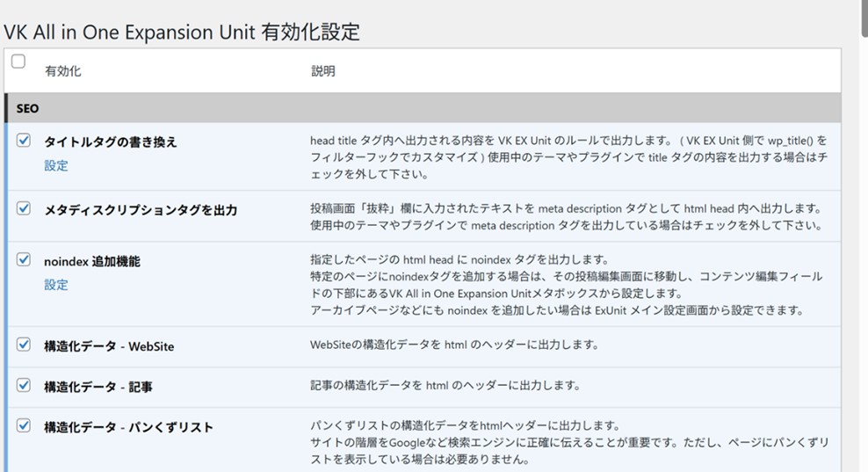Click description text 記事の構造化データを html のヘッダーに出力します
This screenshot has height=472, width=868.
point(445,385)
